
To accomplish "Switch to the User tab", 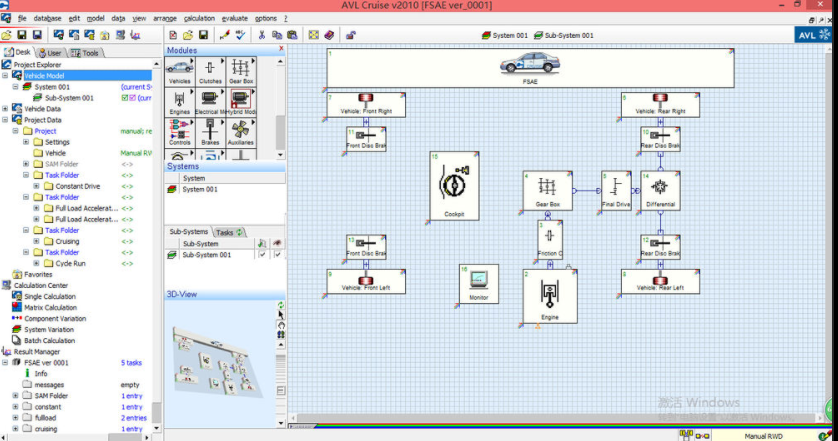I will point(50,53).
